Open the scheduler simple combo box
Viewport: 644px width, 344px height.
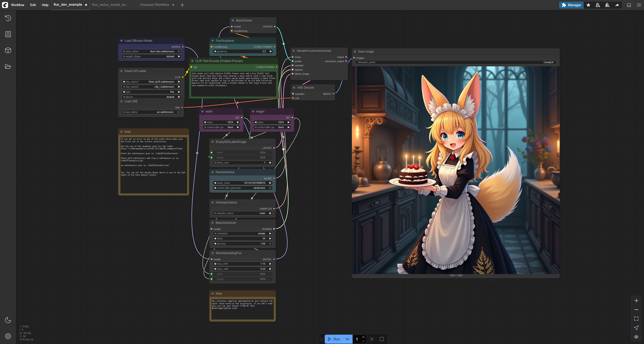pyautogui.click(x=242, y=233)
